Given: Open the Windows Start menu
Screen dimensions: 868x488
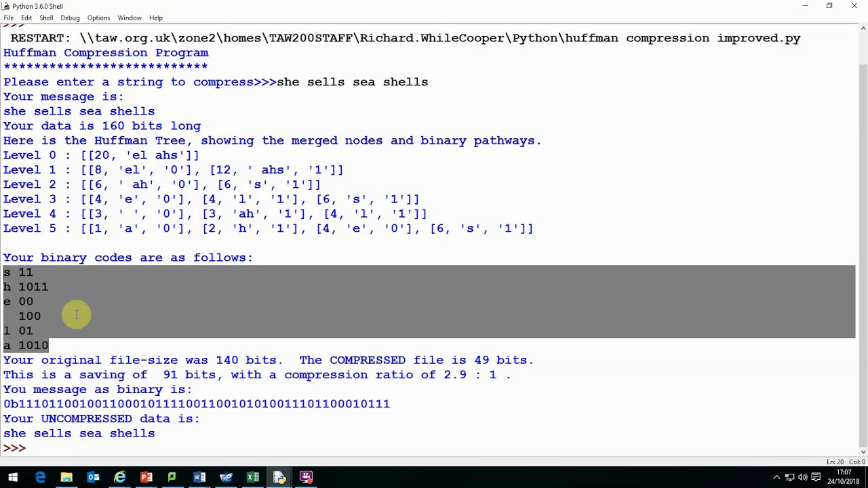Looking at the screenshot, I should coord(13,477).
